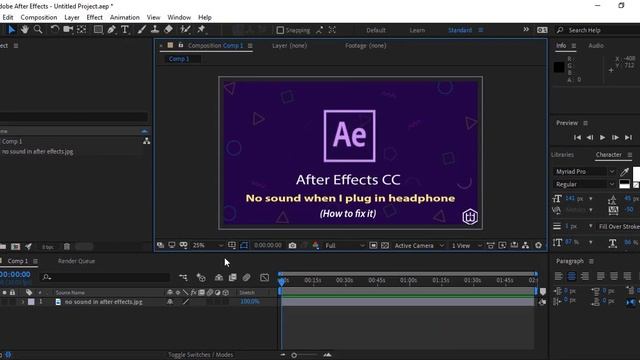Click the composition flowchart icon in viewer
640x360 pixels.
click(526, 245)
